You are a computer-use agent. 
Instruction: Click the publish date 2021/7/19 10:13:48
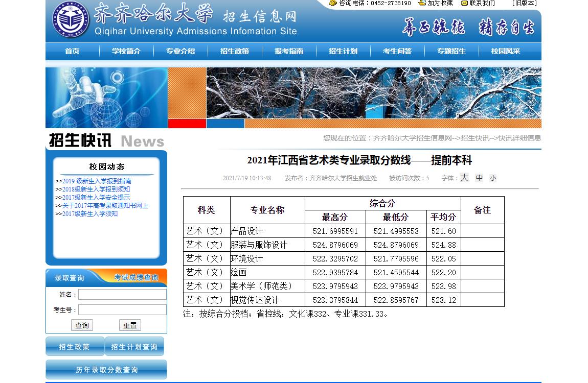tap(247, 178)
